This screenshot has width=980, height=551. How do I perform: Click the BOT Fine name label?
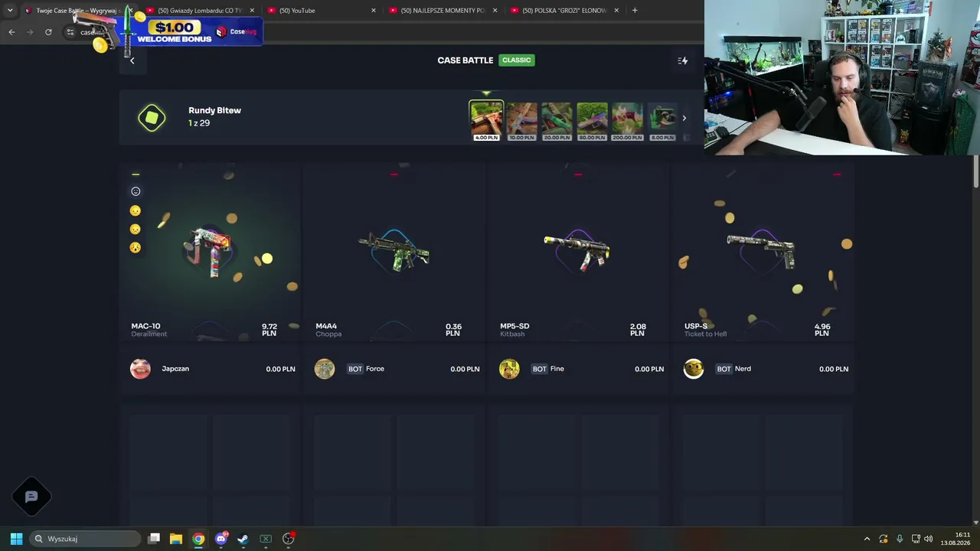pos(557,369)
